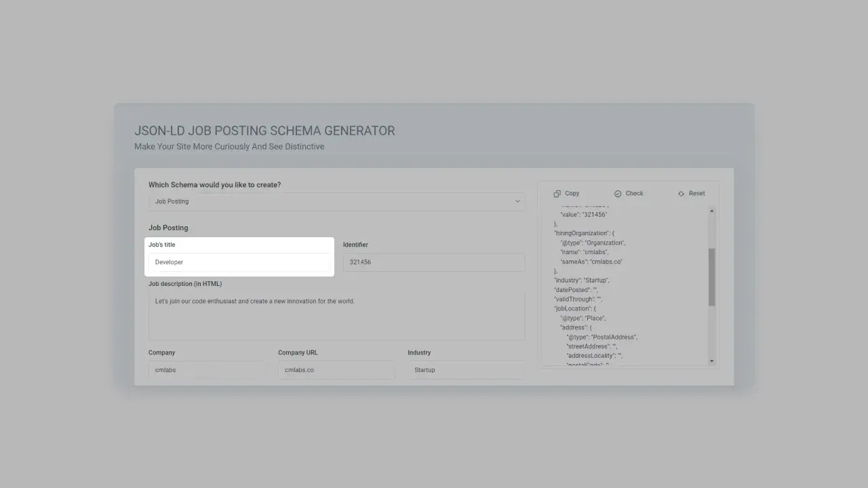Click the Company field showing cmlabs
868x488 pixels.
[207, 369]
